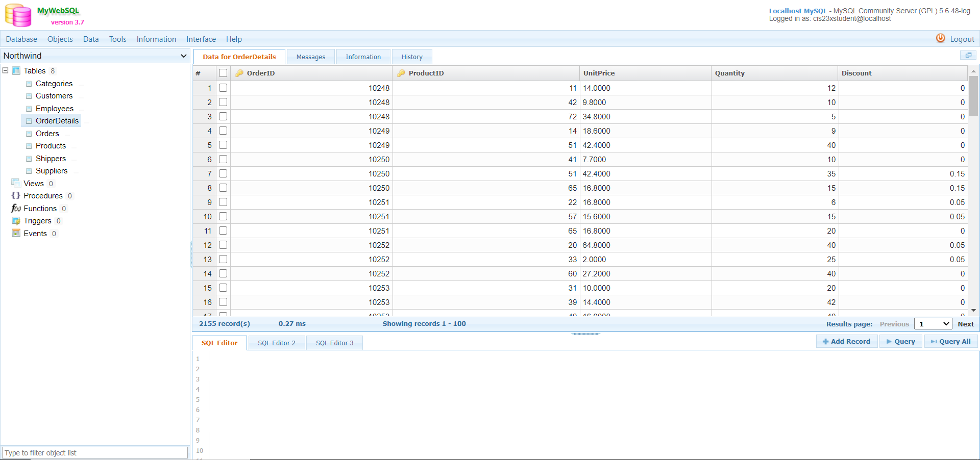
Task: Click the key icon beside ProductID
Action: coord(401,73)
